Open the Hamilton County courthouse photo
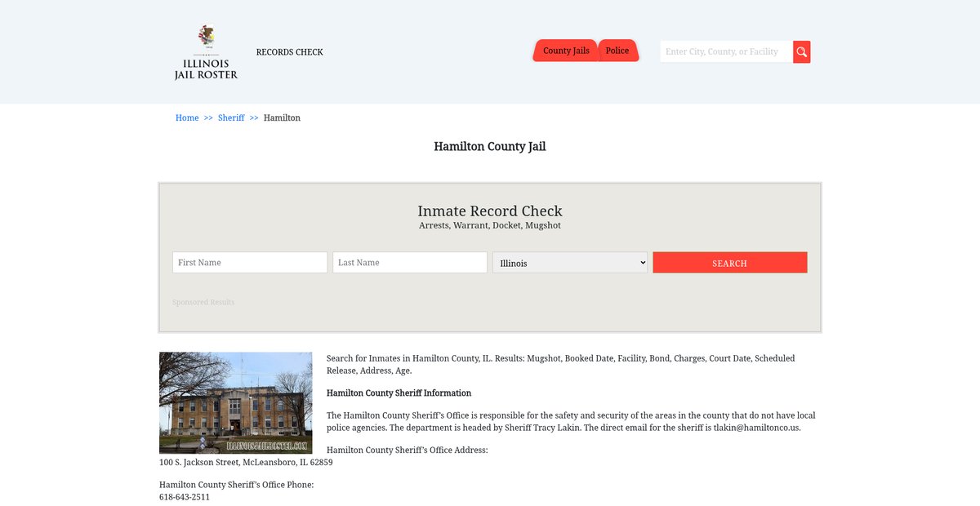The image size is (980, 506). coord(236,403)
